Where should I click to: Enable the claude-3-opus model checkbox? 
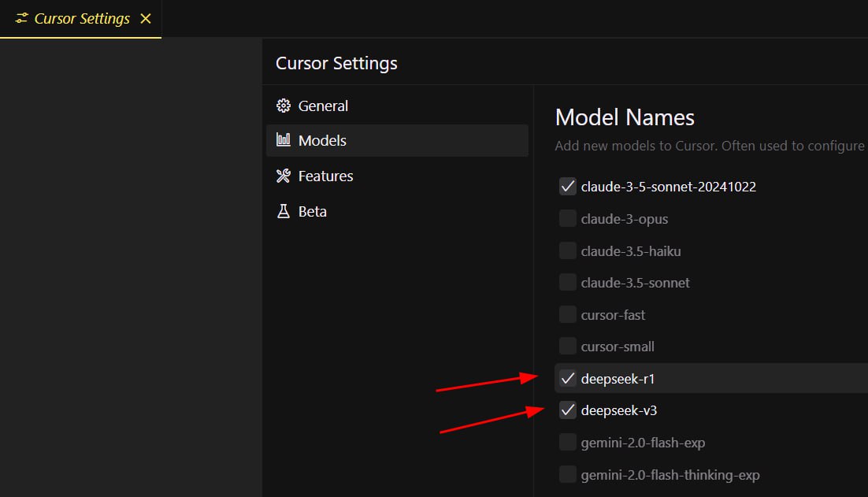coord(567,219)
